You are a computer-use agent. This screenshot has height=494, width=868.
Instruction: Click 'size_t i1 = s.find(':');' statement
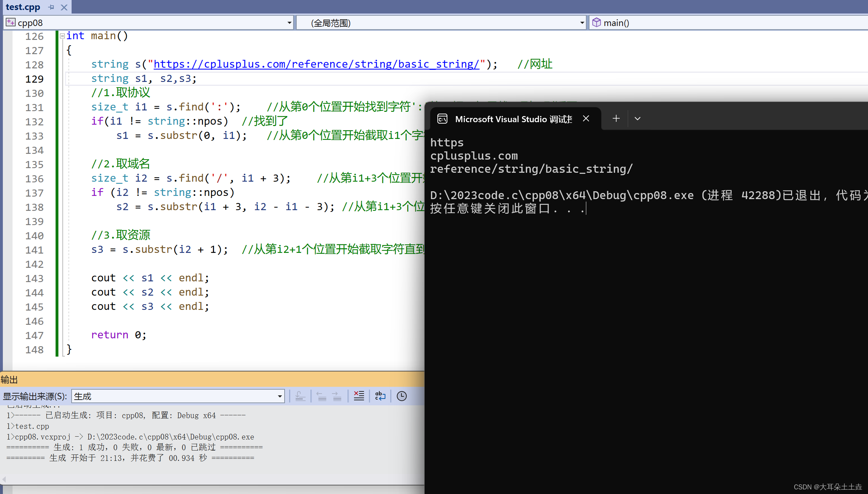(x=166, y=107)
